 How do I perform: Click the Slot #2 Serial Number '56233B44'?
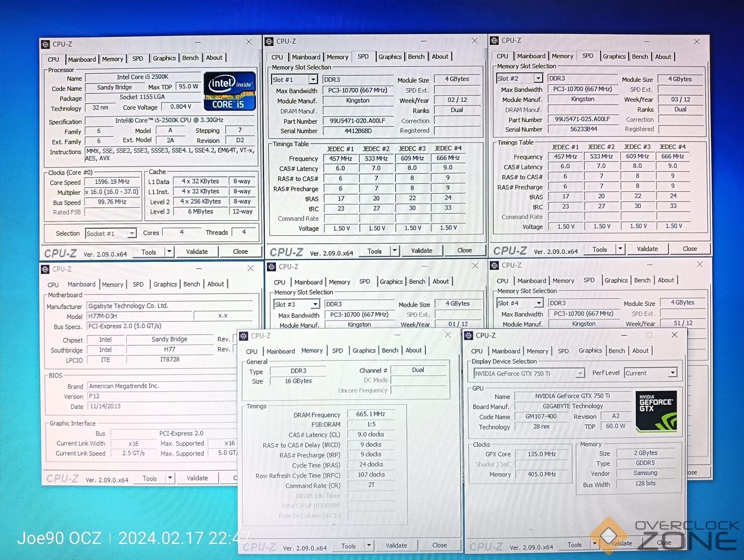pyautogui.click(x=583, y=129)
